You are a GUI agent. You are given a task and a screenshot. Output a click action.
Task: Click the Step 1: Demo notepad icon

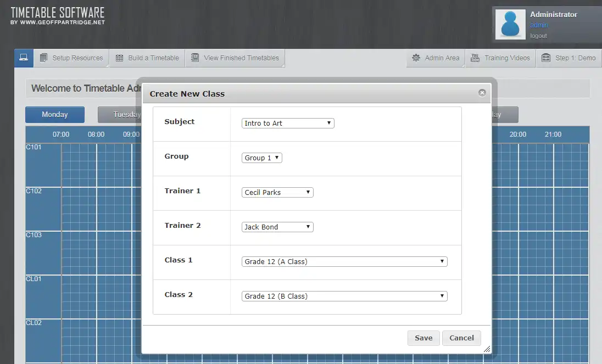click(x=545, y=58)
